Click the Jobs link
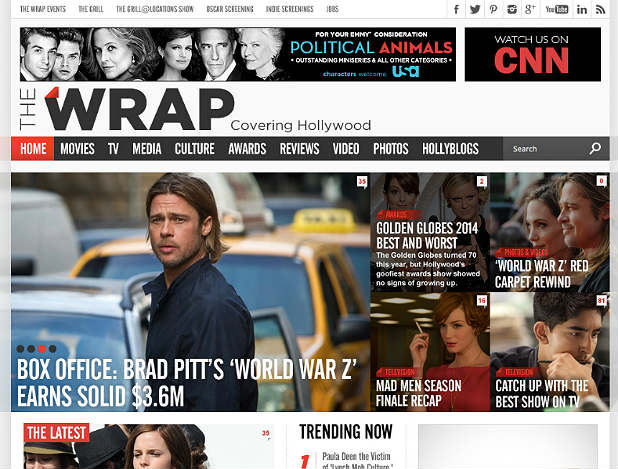 point(332,9)
